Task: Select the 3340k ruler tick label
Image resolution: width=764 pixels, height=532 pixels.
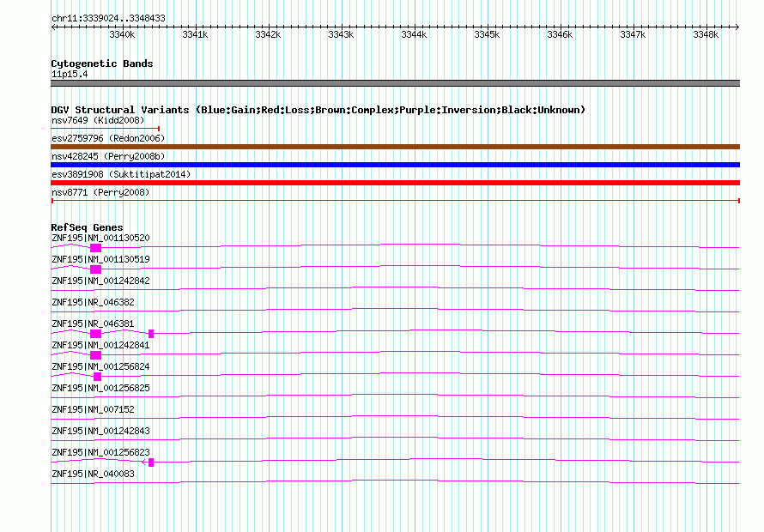Action: (122, 34)
